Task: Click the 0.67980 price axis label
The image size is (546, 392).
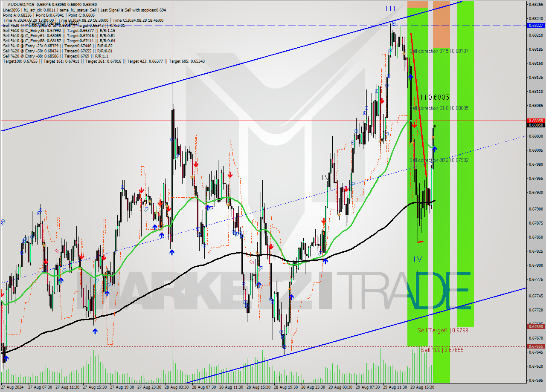Action: (536, 164)
